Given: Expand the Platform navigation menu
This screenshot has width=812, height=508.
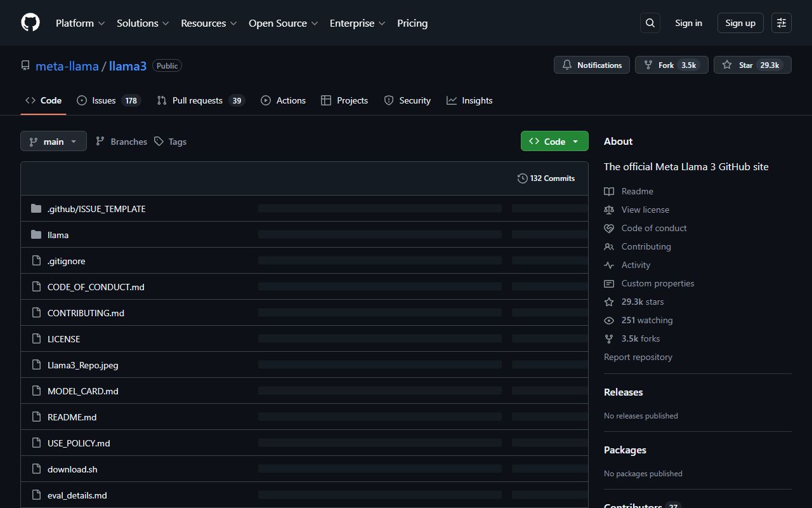Looking at the screenshot, I should [80, 23].
